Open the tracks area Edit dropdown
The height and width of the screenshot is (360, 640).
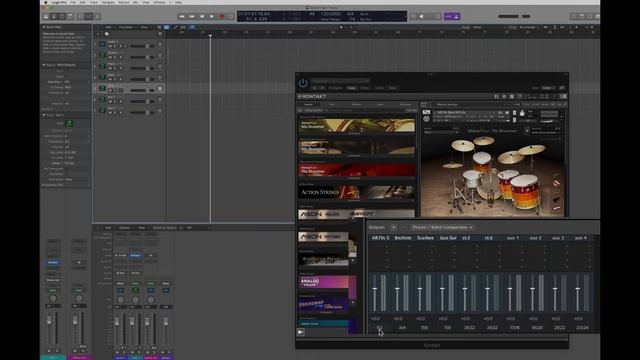point(109,27)
